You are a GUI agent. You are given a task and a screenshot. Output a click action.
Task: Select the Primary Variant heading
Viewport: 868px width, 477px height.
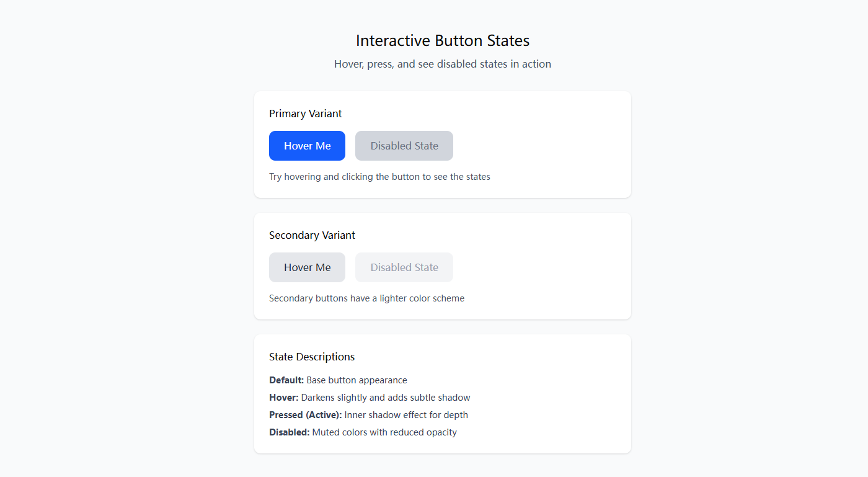tap(306, 114)
